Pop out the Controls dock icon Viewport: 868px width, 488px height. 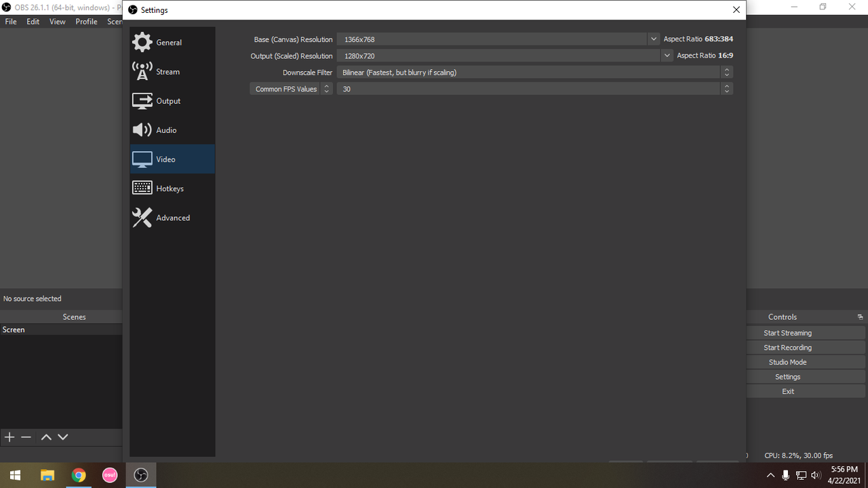click(860, 317)
